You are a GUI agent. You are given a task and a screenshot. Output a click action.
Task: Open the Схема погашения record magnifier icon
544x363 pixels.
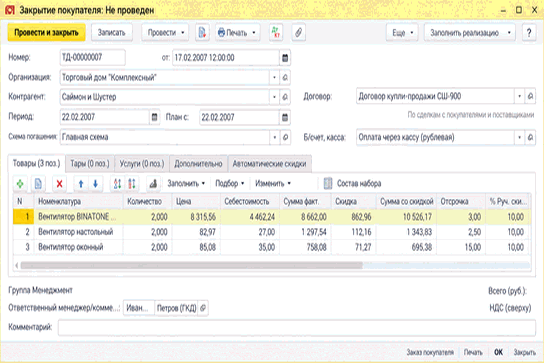click(285, 137)
